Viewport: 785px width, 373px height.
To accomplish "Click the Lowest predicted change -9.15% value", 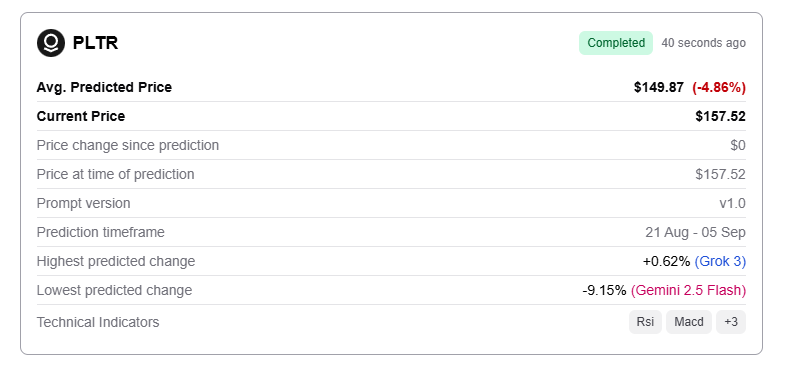I will point(604,290).
